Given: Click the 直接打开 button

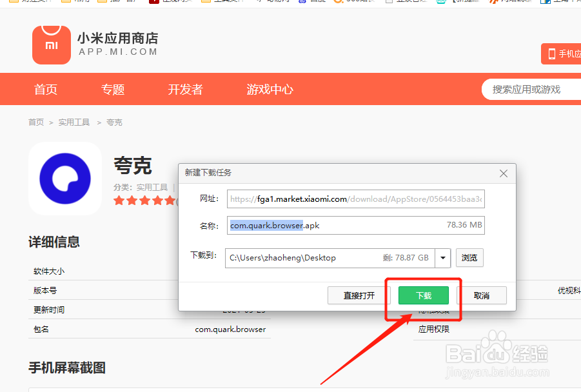Looking at the screenshot, I should point(359,295).
